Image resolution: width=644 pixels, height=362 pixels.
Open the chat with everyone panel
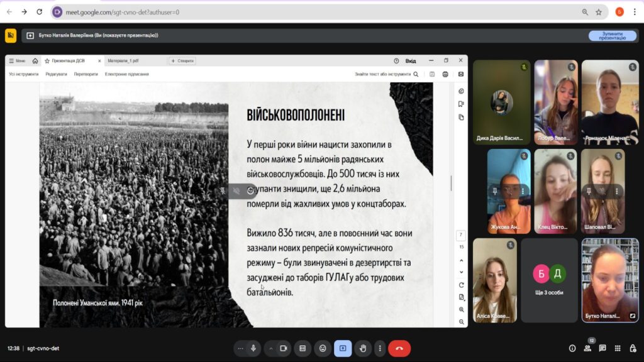(602, 348)
